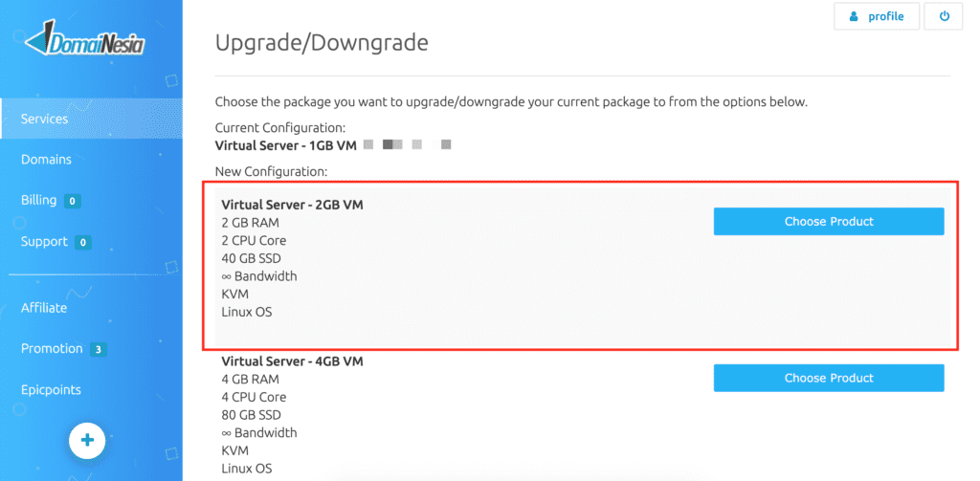
Task: Open the profile button
Action: pyautogui.click(x=877, y=17)
